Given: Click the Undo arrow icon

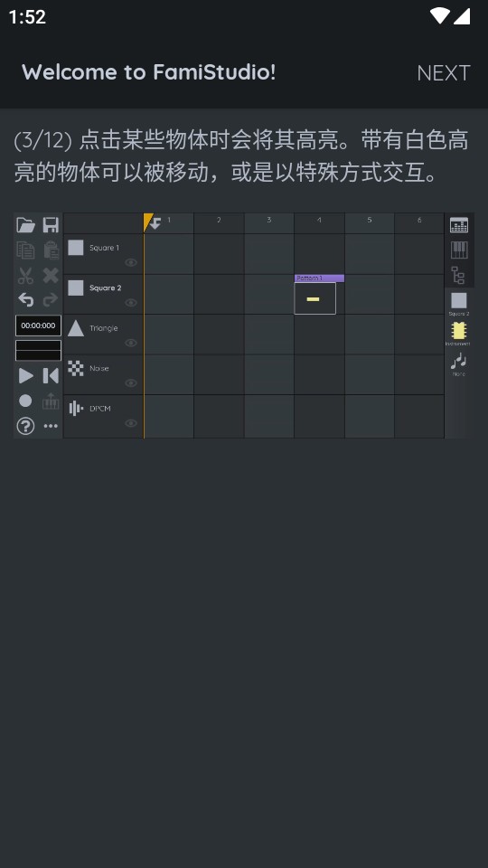Looking at the screenshot, I should [25, 299].
